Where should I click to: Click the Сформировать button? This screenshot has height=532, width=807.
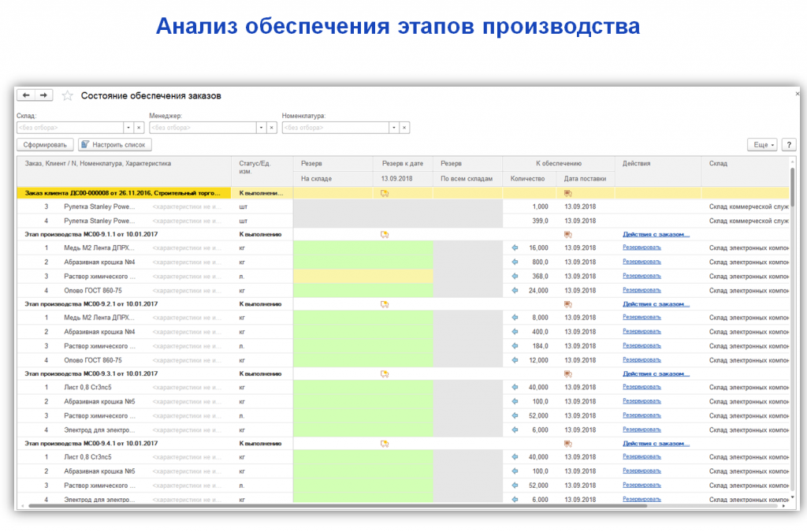coord(45,145)
